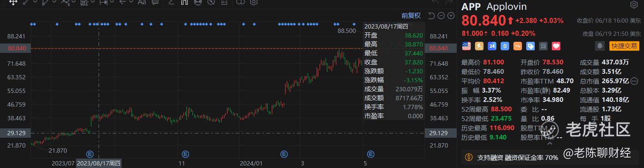Activate the magnet snap tool
This screenshot has height=168, width=644.
click(184, 2)
